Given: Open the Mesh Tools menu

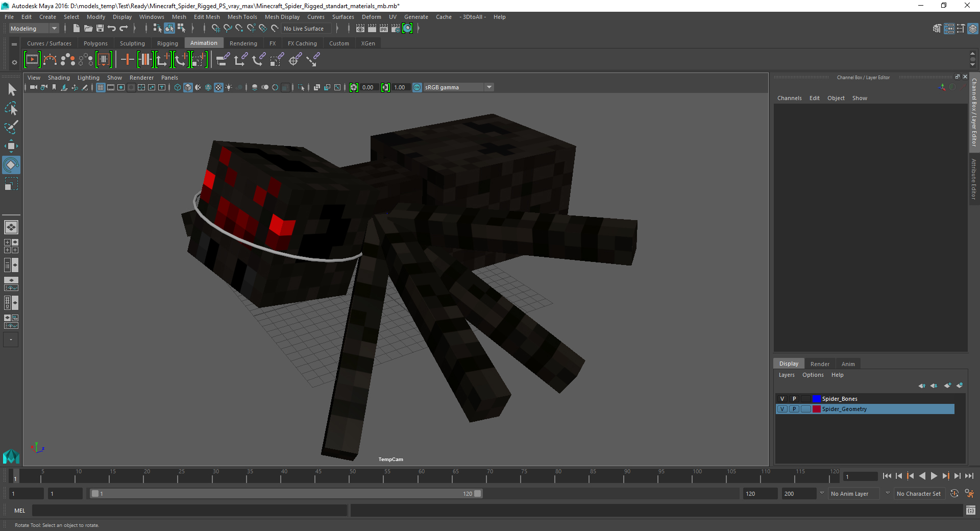Looking at the screenshot, I should click(x=242, y=16).
